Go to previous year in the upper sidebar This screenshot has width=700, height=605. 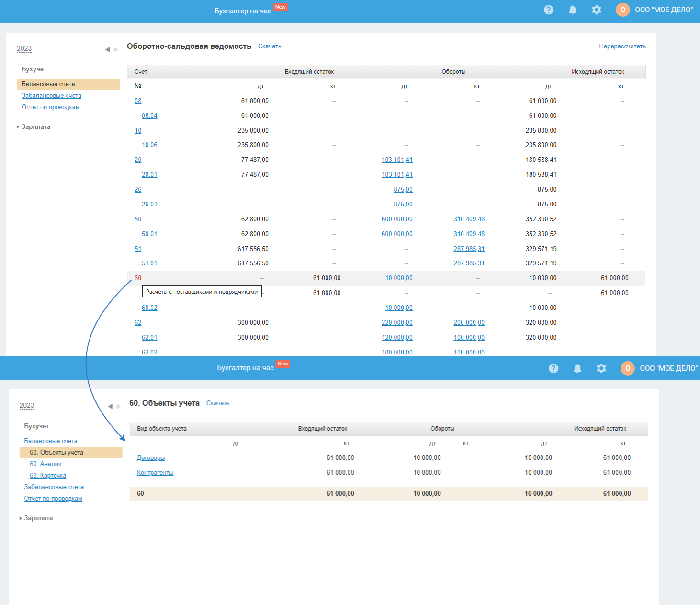coord(107,49)
